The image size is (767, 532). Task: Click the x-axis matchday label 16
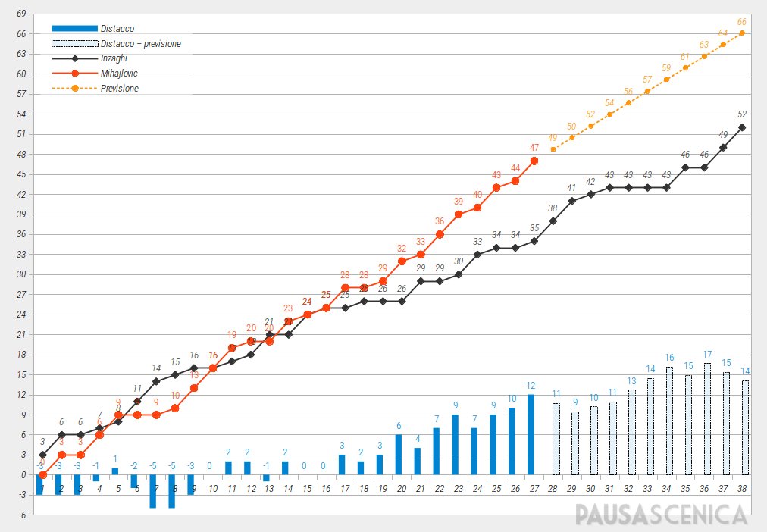[326, 489]
